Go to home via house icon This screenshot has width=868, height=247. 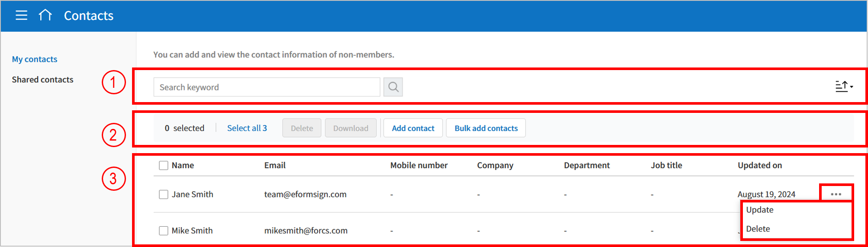[45, 16]
